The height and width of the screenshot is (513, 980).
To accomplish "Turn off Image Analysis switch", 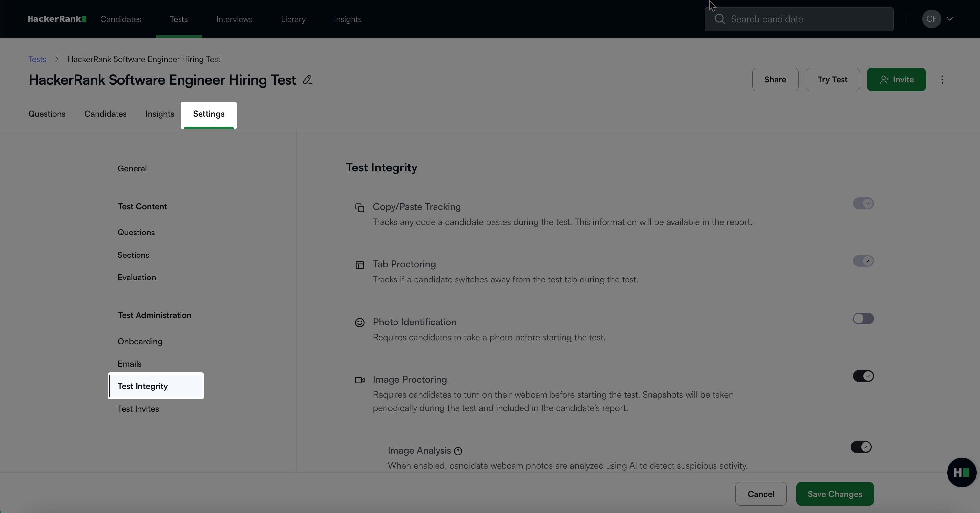I will point(861,447).
